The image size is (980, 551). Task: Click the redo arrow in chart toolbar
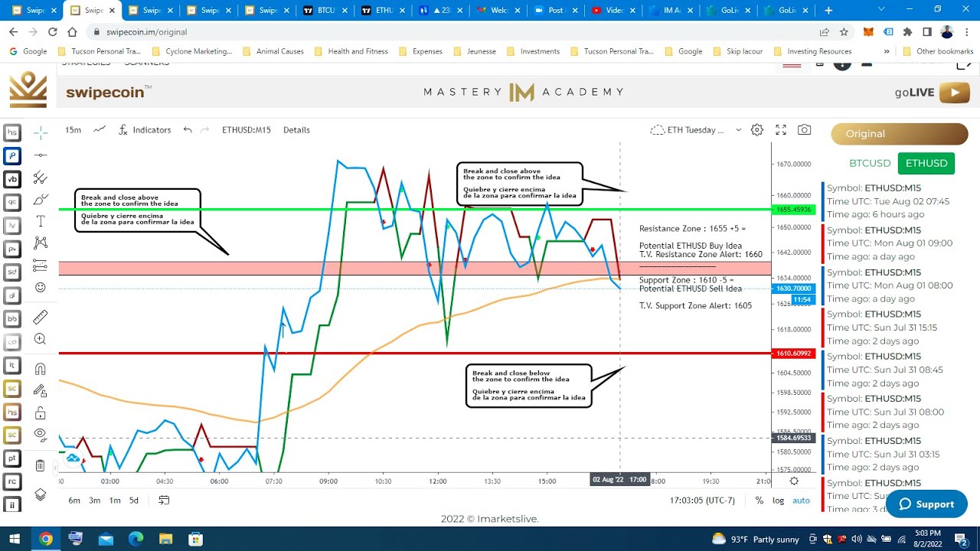[x=205, y=130]
